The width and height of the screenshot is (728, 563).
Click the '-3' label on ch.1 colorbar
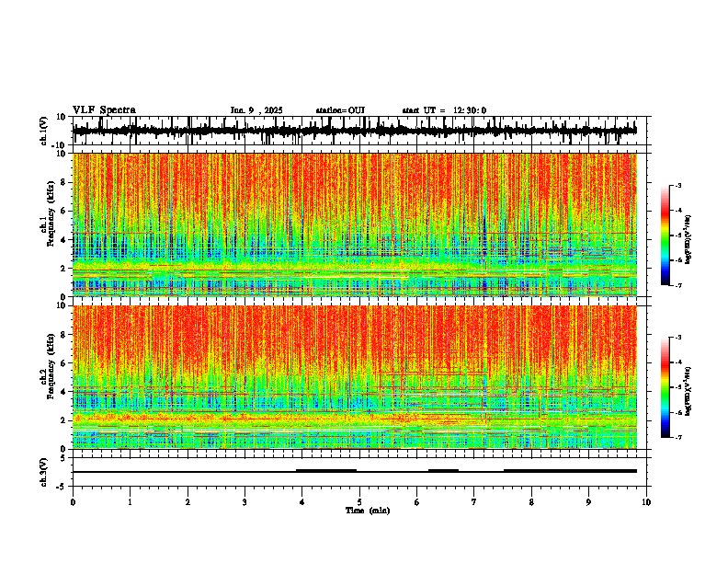677,185
